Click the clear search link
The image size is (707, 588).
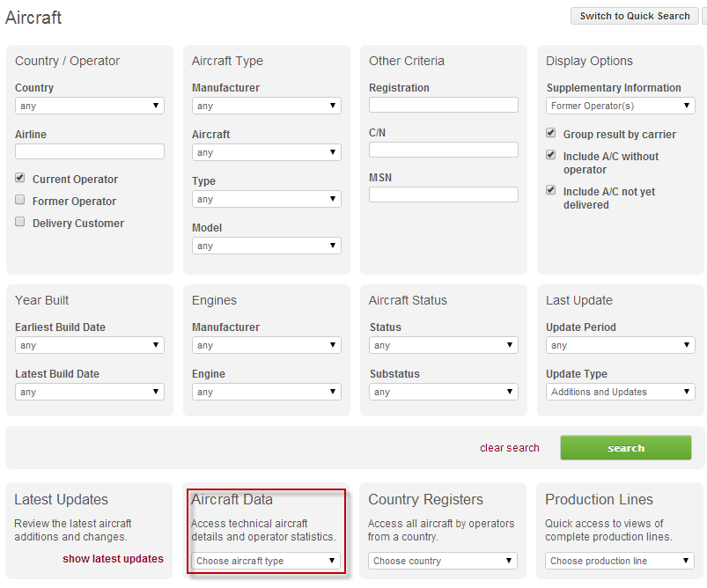510,448
